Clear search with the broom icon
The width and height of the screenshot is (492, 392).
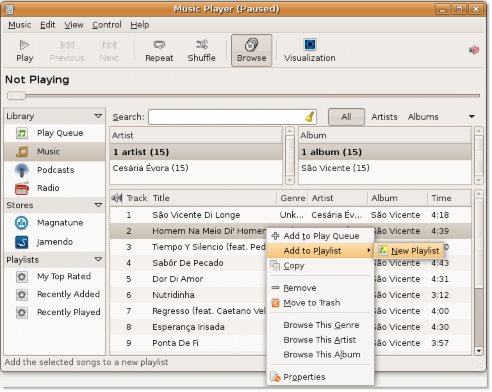pyautogui.click(x=310, y=117)
